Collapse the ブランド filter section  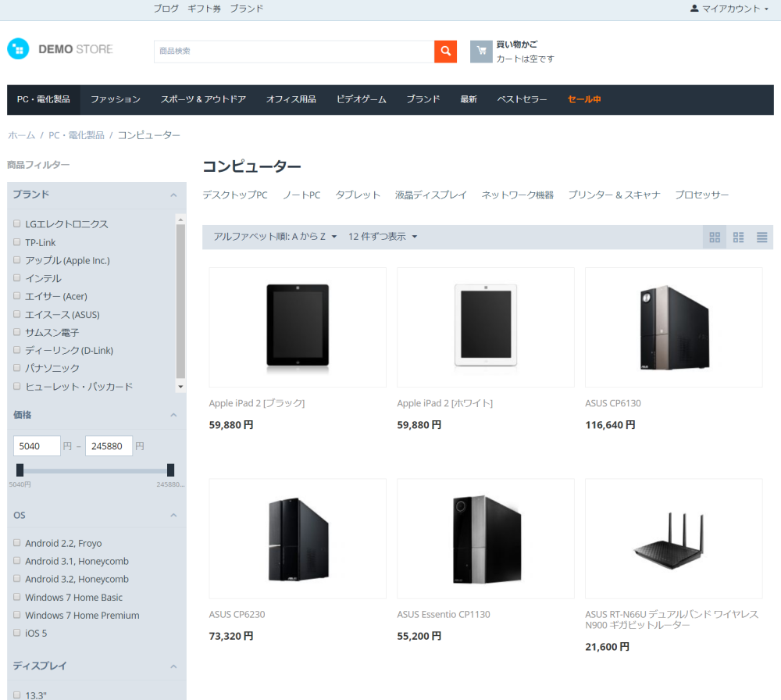click(173, 195)
